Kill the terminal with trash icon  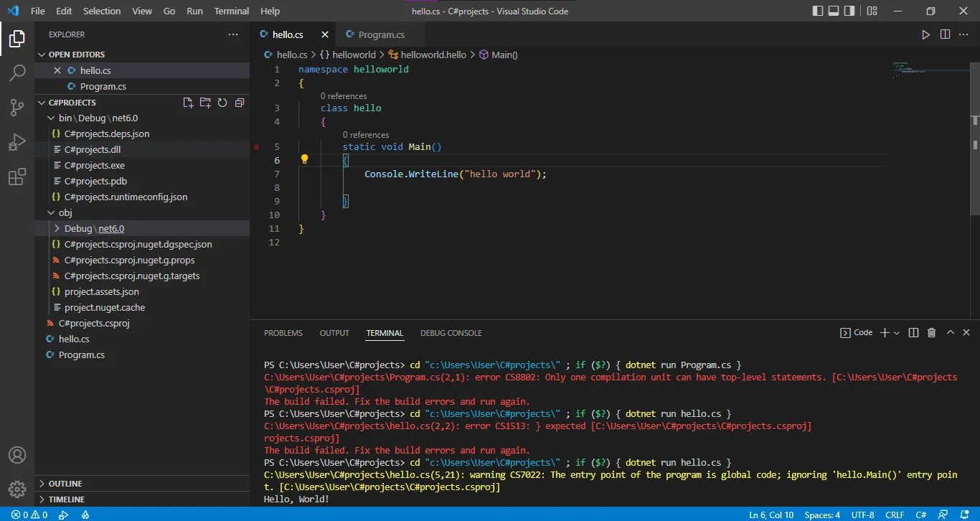931,333
